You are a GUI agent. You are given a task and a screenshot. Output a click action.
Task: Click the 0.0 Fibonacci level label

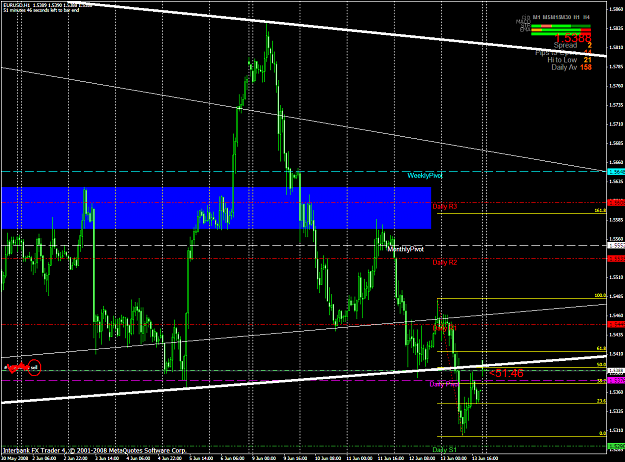(603, 433)
